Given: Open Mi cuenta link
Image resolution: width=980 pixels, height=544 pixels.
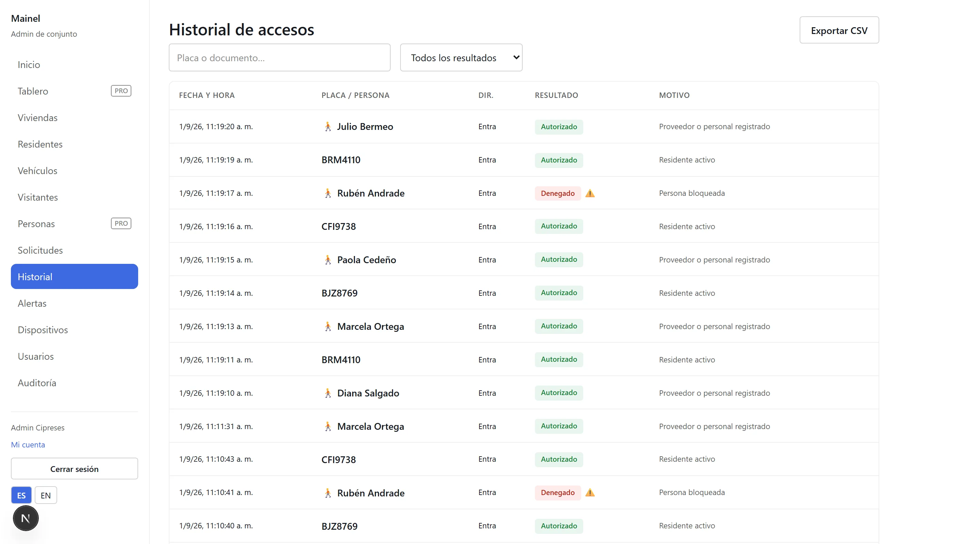Looking at the screenshot, I should coord(28,445).
